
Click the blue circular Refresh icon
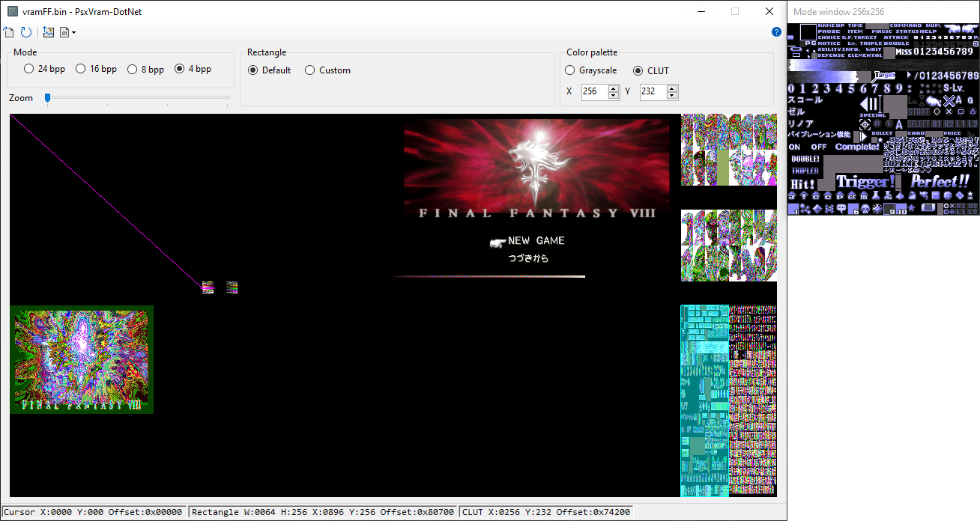click(x=26, y=32)
